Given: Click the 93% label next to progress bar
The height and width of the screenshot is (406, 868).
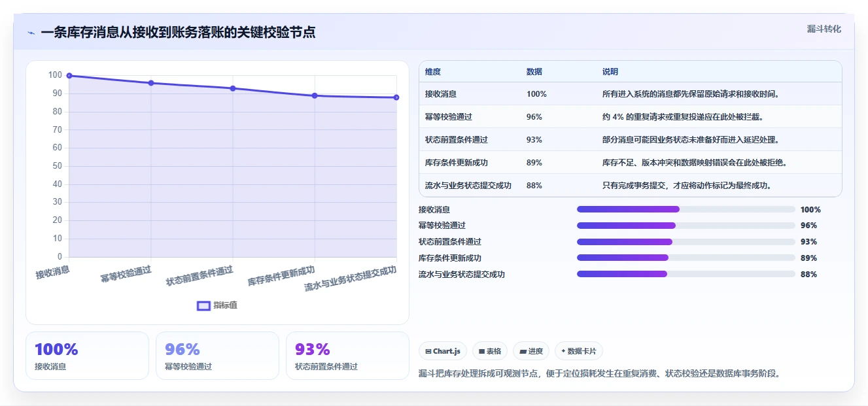Looking at the screenshot, I should coord(808,242).
